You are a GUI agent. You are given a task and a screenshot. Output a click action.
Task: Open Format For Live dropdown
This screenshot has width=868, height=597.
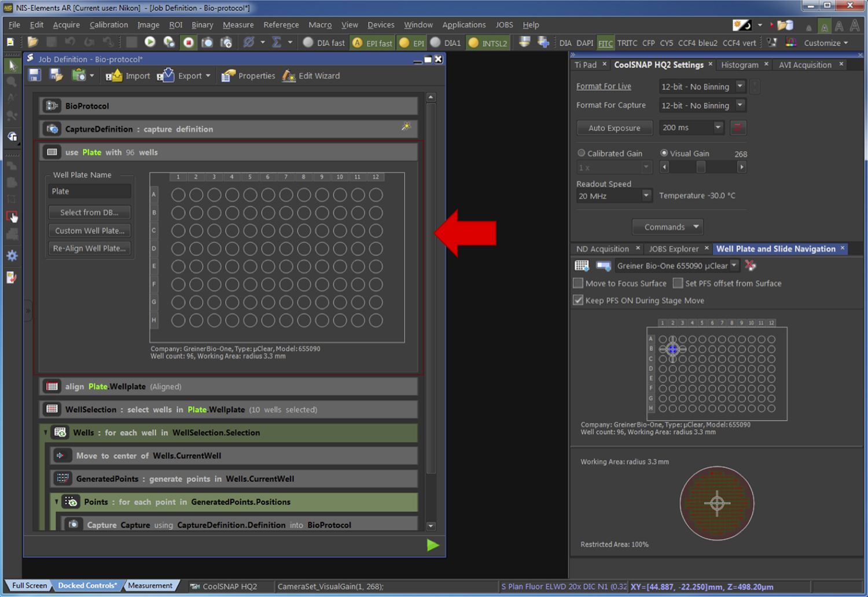pyautogui.click(x=740, y=86)
